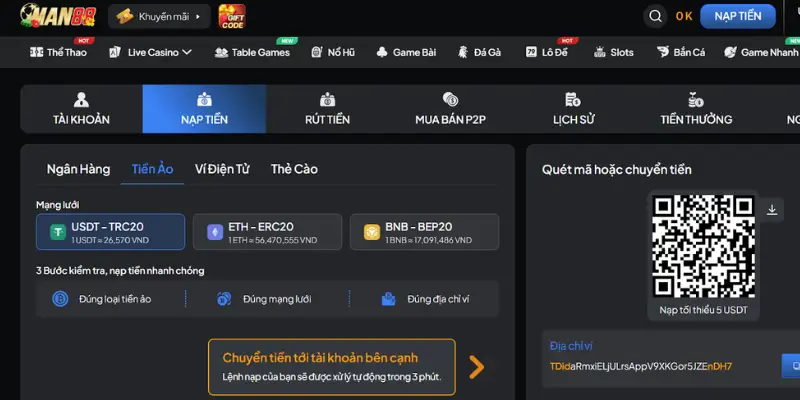The height and width of the screenshot is (400, 800).
Task: Click the 0 K balance text
Action: [684, 16]
